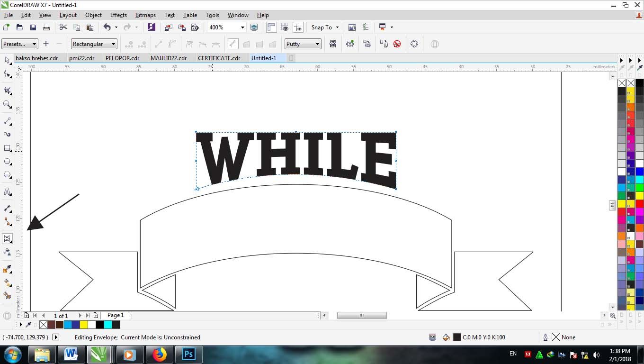Image resolution: width=644 pixels, height=364 pixels.
Task: Open the Putty mapping mode dropdown
Action: point(303,44)
